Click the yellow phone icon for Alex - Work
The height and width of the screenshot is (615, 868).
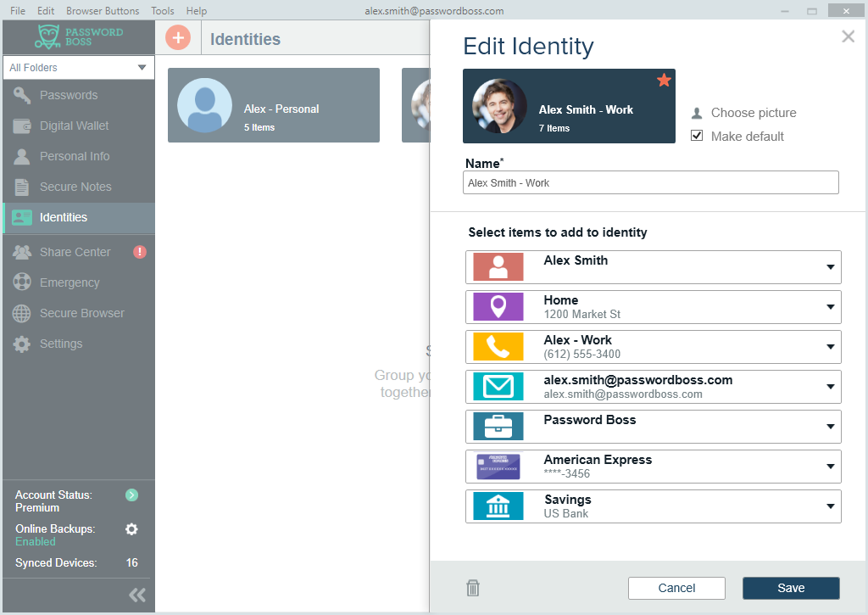point(498,347)
